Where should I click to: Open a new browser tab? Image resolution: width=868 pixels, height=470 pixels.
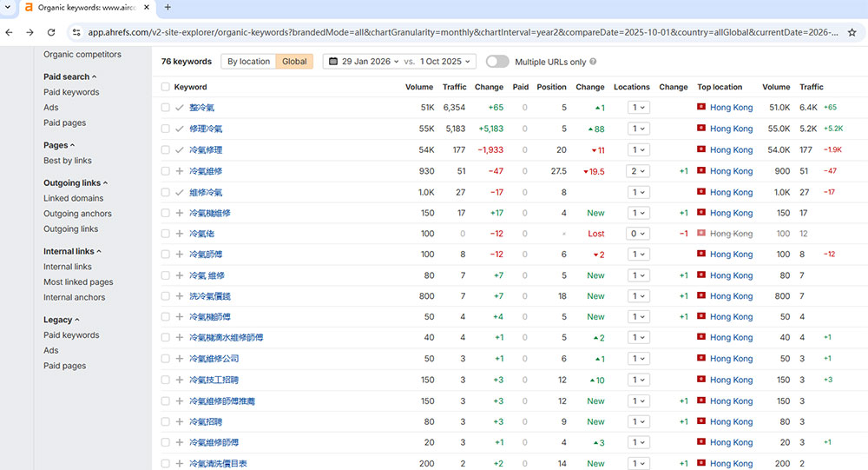168,7
